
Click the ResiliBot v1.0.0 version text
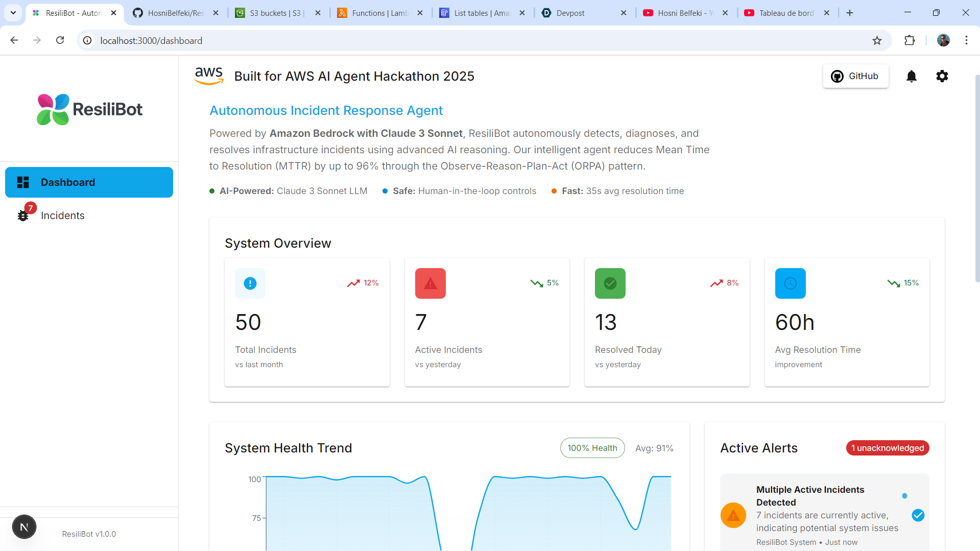click(89, 534)
